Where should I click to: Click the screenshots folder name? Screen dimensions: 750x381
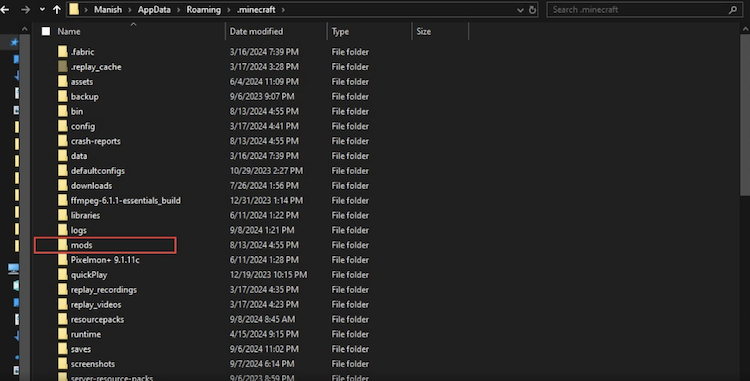click(x=93, y=364)
